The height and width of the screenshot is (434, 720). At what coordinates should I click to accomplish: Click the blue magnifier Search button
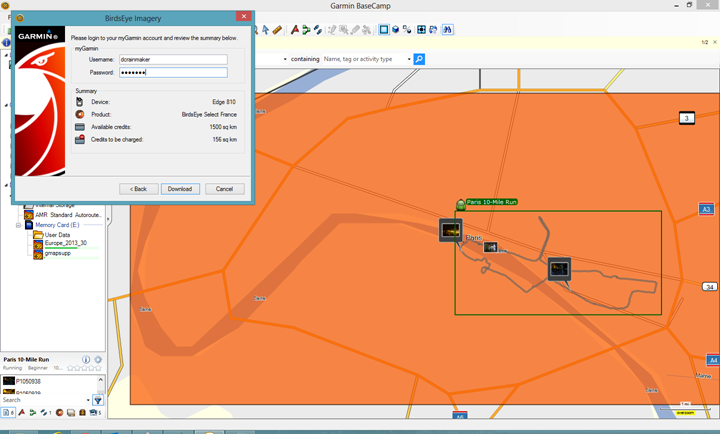pyautogui.click(x=419, y=59)
